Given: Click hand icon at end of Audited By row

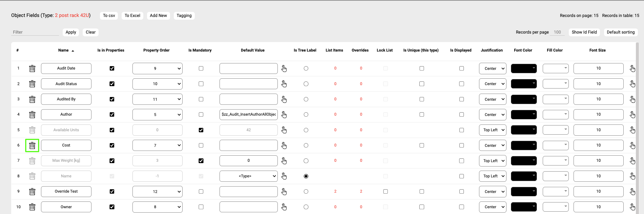Looking at the screenshot, I should click(632, 99).
